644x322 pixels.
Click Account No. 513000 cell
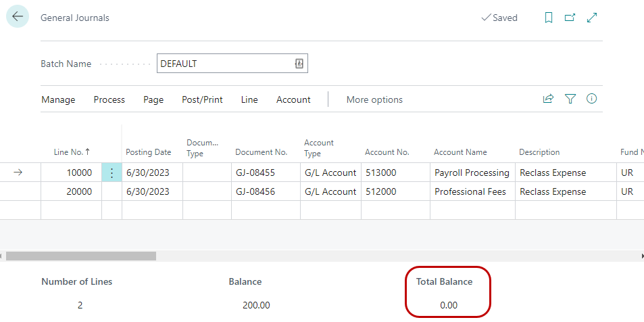click(x=395, y=172)
